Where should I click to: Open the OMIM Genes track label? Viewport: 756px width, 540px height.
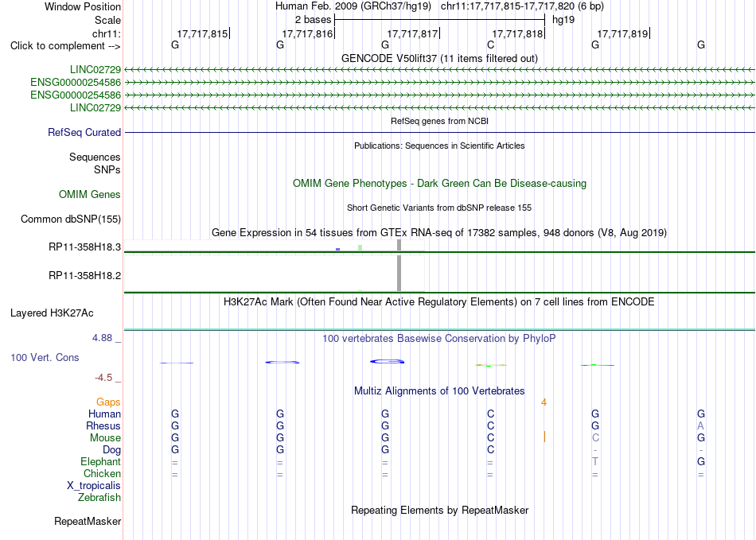90,195
